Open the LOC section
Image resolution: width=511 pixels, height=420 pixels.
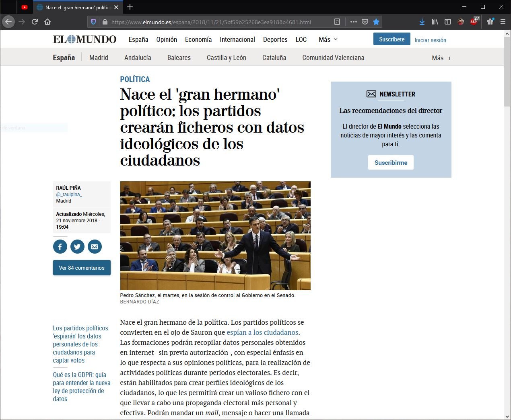pos(301,39)
